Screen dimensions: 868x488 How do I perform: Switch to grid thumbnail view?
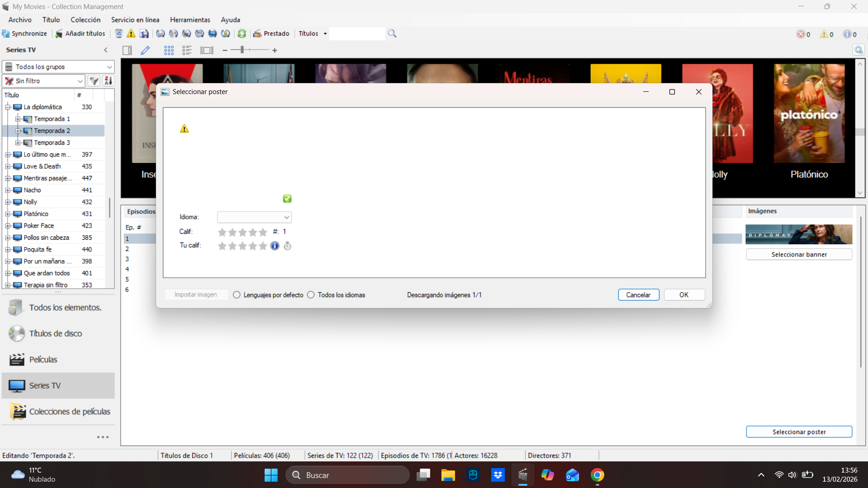[169, 50]
